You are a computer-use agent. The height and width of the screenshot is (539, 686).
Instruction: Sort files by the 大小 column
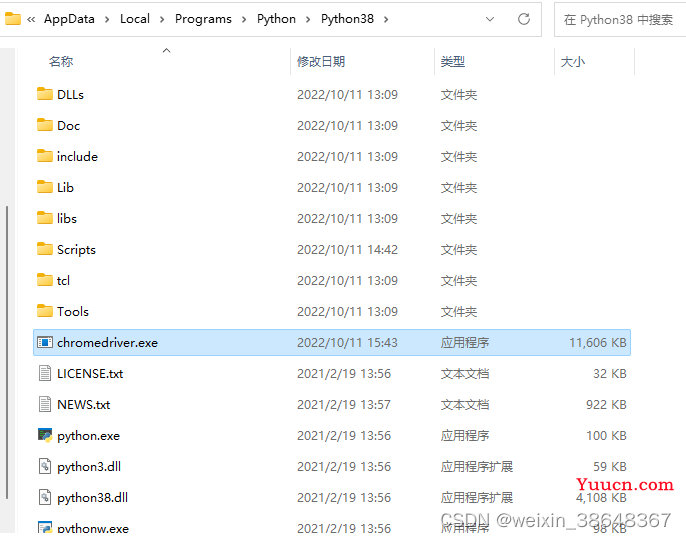click(572, 62)
